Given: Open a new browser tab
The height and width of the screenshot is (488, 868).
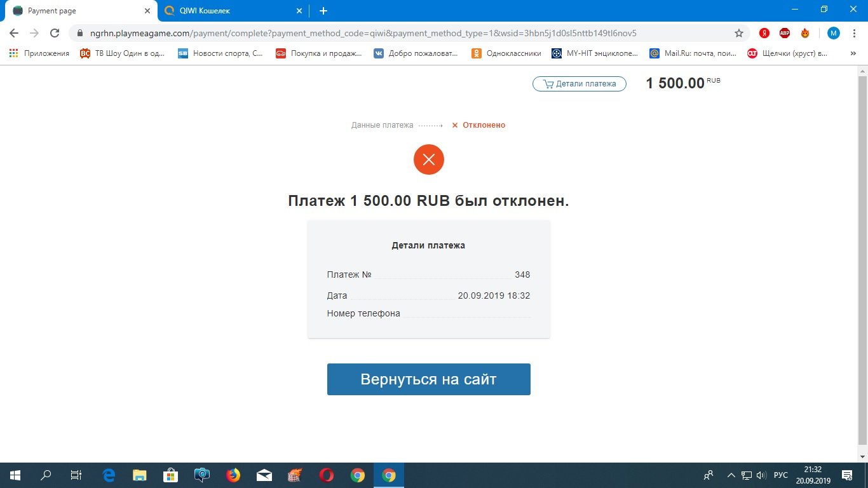Looking at the screenshot, I should tap(323, 11).
